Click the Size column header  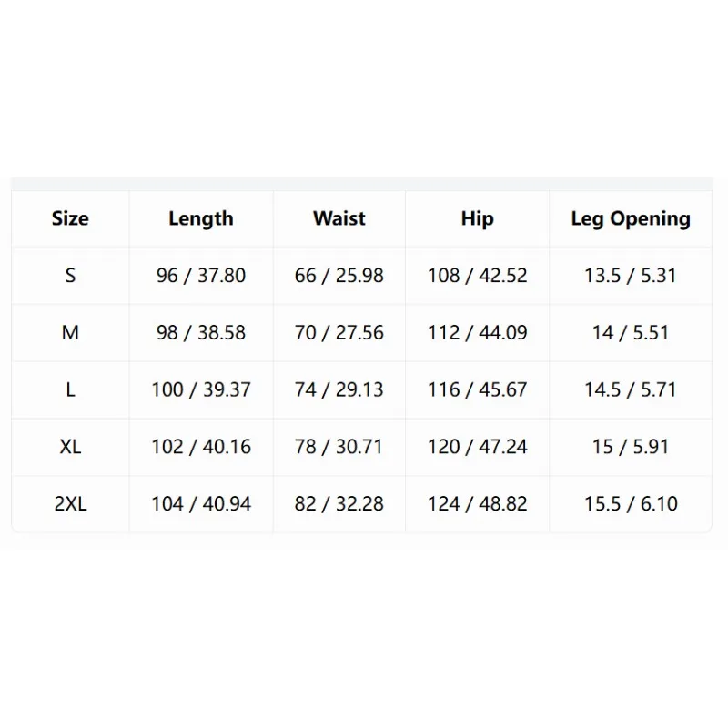pos(70,218)
